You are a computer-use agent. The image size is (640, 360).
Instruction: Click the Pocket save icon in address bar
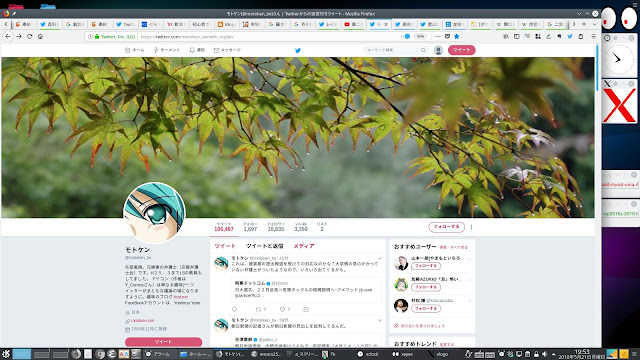(x=447, y=36)
